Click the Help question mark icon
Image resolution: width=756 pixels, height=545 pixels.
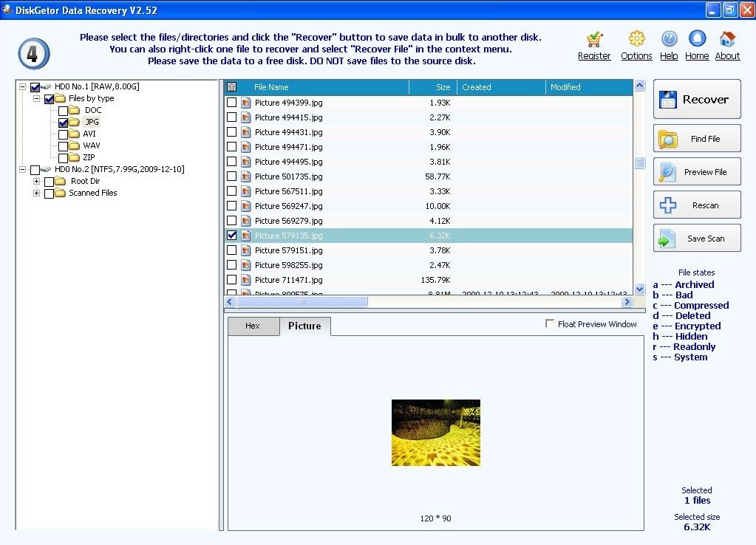(x=670, y=38)
